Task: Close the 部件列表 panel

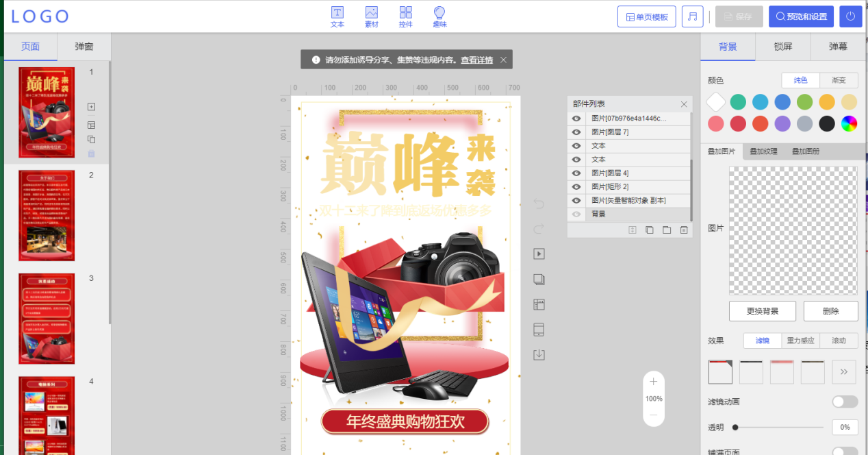Action: 683,104
